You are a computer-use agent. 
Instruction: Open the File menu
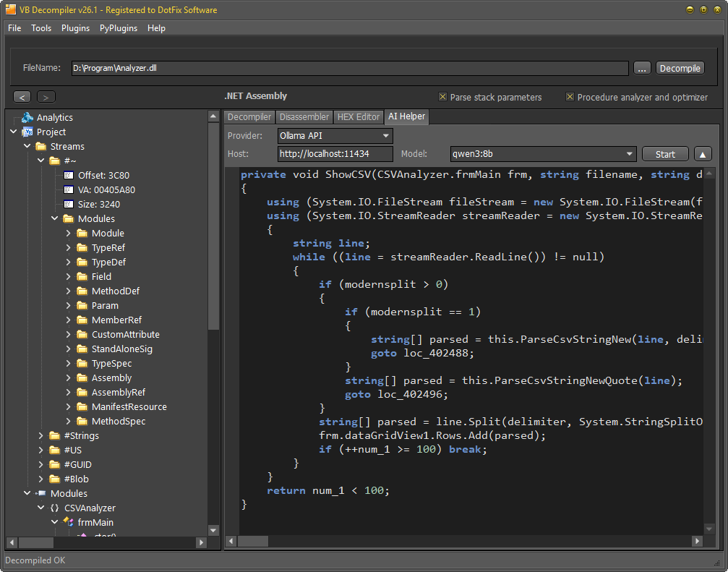(x=14, y=28)
